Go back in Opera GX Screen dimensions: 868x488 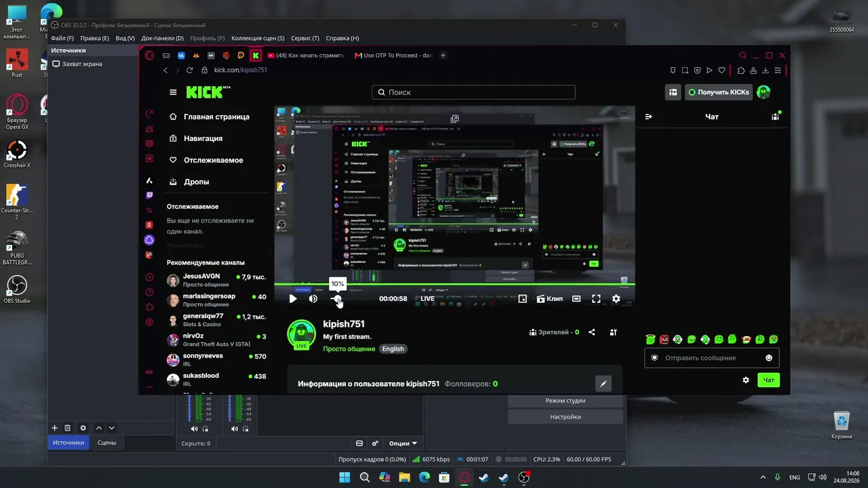(165, 70)
